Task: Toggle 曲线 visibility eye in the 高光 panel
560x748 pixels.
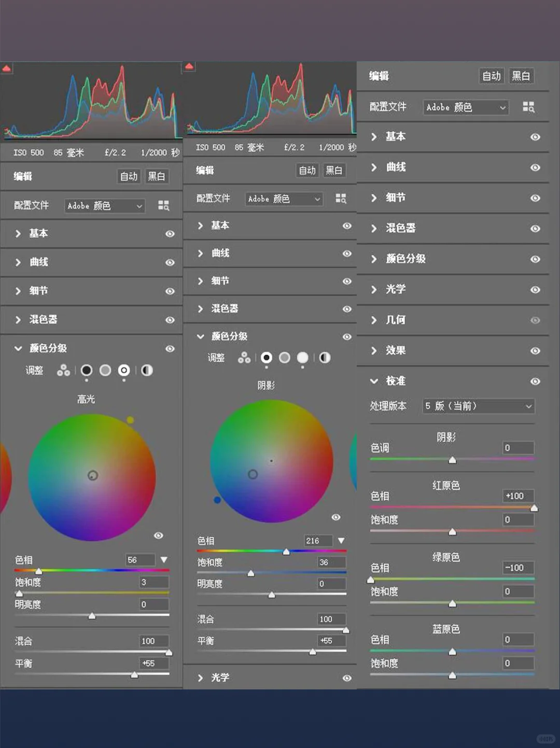Action: [x=170, y=262]
